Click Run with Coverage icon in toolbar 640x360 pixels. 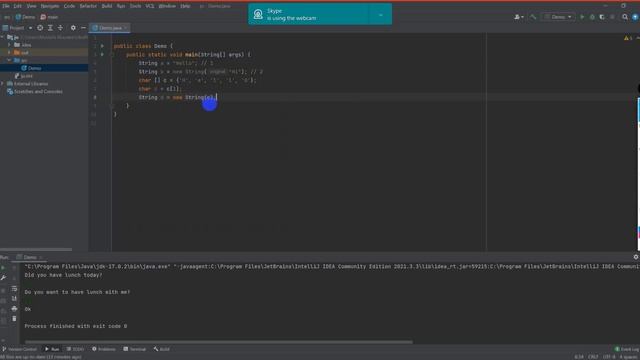(602, 17)
